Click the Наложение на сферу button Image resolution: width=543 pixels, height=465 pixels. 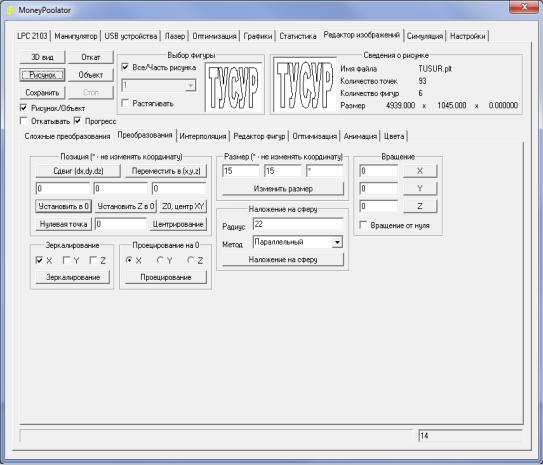[283, 260]
